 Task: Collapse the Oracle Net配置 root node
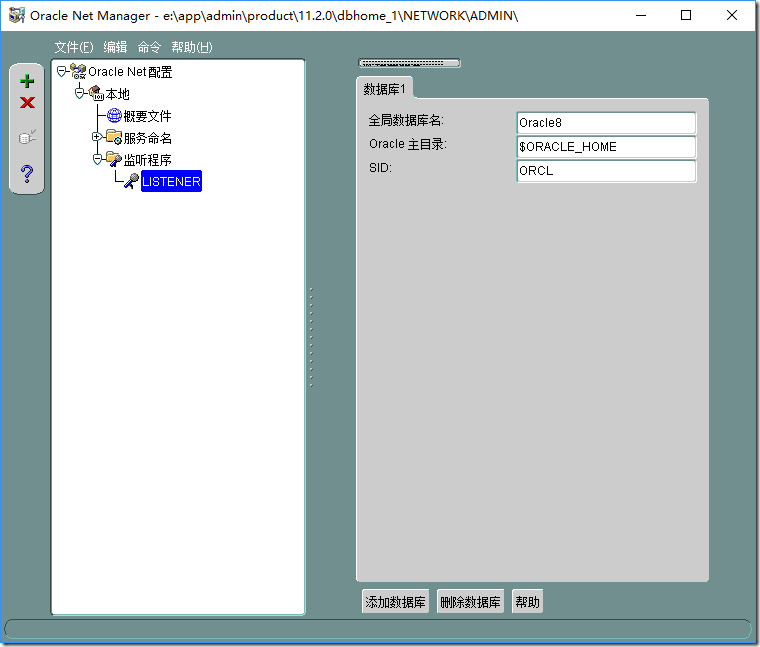(x=61, y=72)
